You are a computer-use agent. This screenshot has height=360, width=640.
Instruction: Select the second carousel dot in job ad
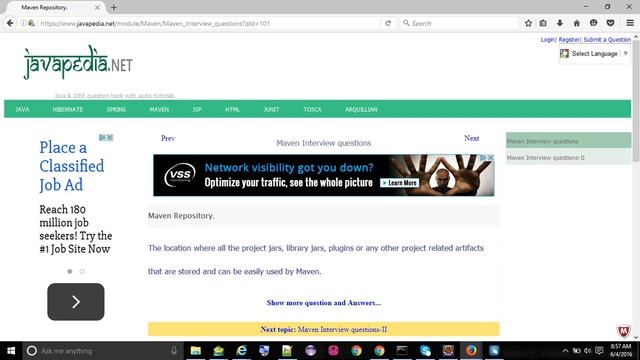[x=82, y=271]
